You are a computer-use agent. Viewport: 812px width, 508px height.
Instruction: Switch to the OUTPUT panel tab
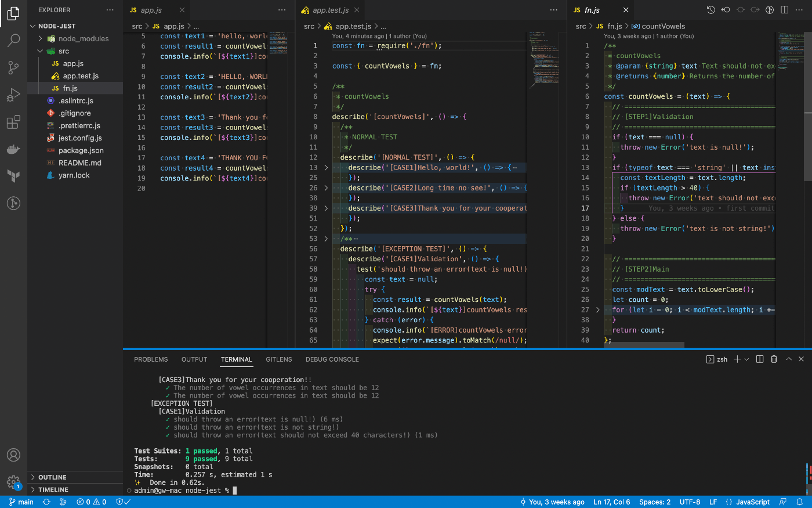click(x=194, y=359)
